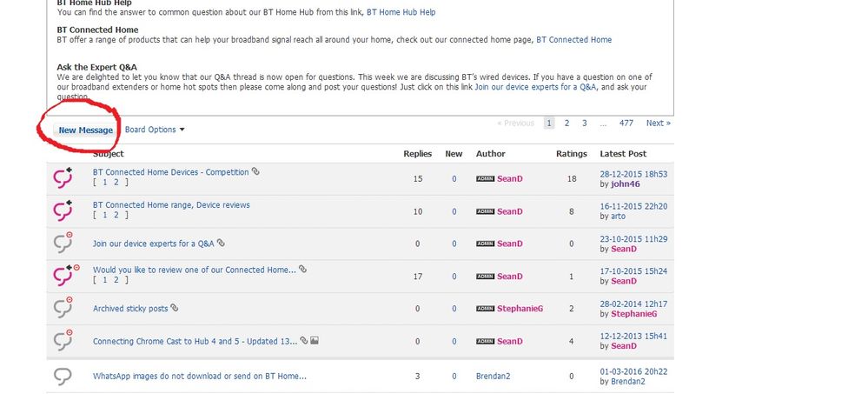Open thread 'Archived sticky posts'
The height and width of the screenshot is (394, 868).
(130, 309)
